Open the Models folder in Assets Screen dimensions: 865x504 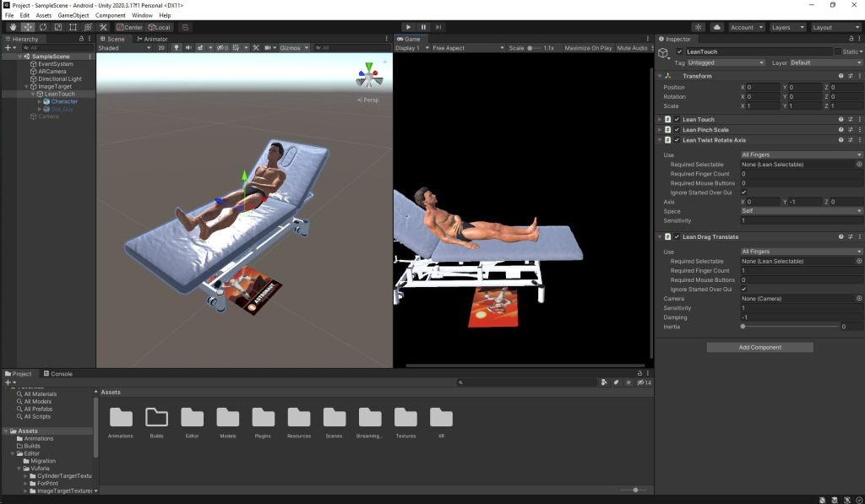click(x=227, y=418)
